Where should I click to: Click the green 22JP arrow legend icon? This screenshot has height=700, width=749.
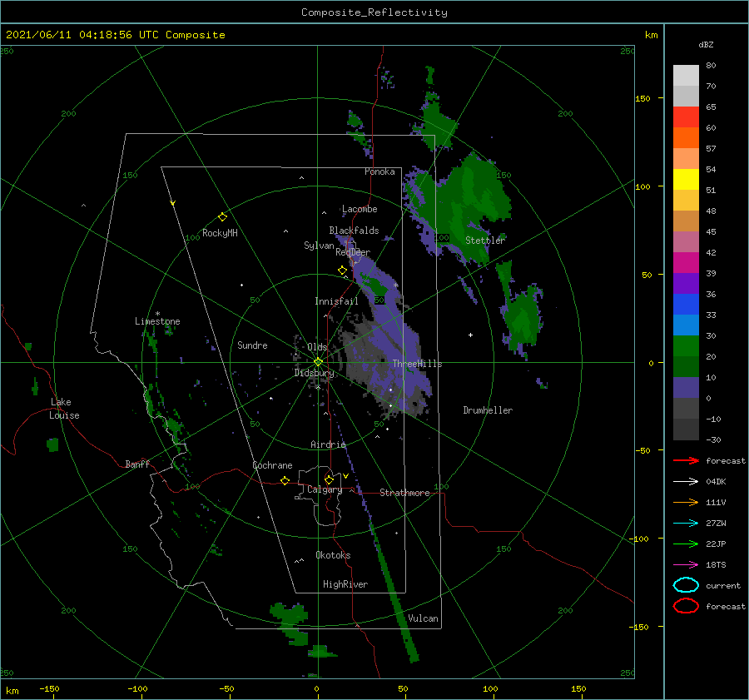(686, 544)
